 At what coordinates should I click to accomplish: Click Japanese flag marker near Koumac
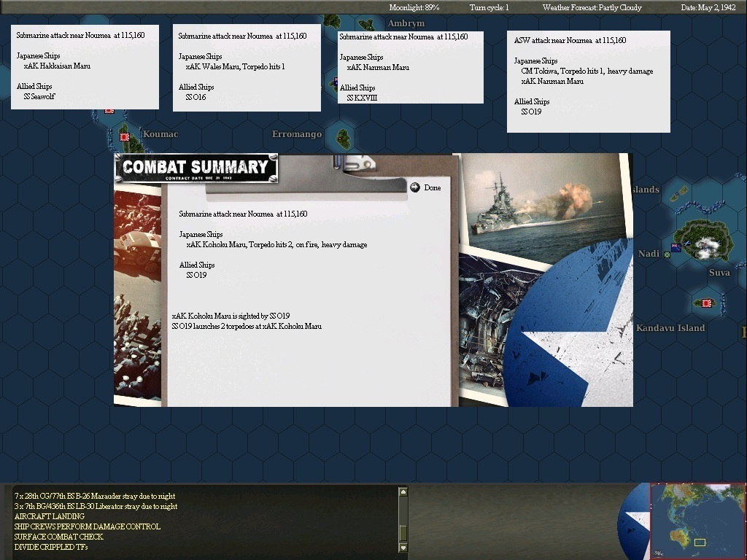(x=125, y=137)
